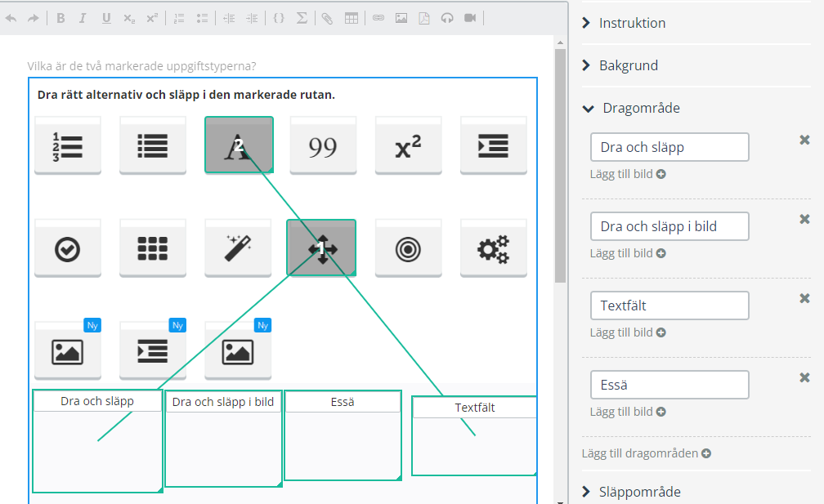The width and height of the screenshot is (824, 504).
Task: Select the check circle tile
Action: (x=68, y=248)
